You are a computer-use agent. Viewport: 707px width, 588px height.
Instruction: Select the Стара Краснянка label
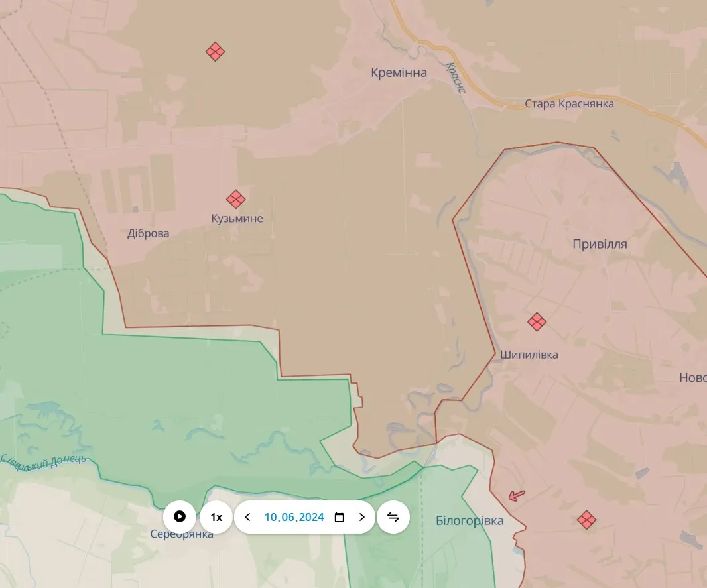pos(569,104)
